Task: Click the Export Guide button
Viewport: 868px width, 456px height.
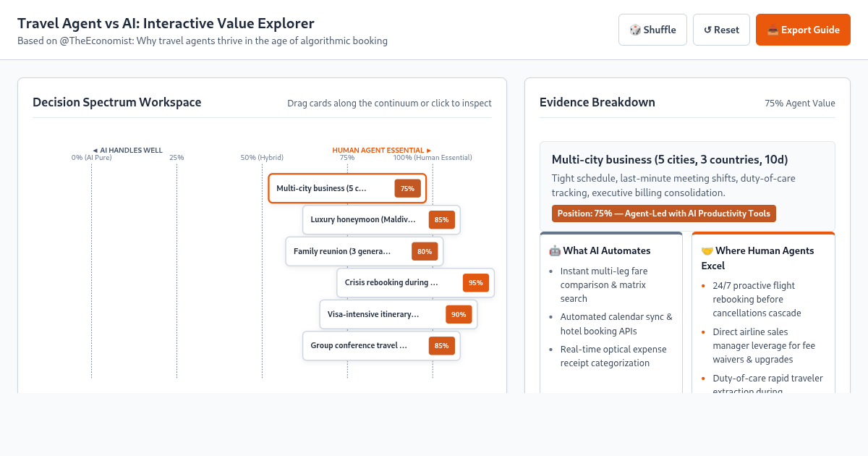Action: [803, 30]
